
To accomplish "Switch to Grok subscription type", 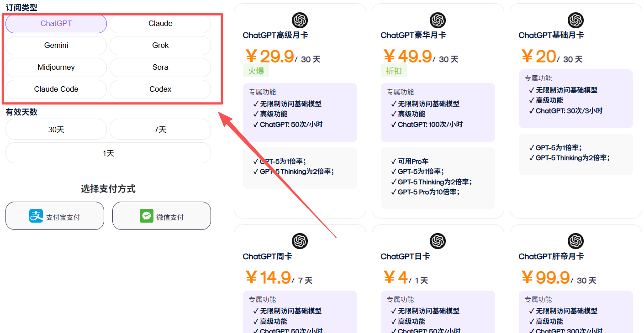I will [160, 46].
